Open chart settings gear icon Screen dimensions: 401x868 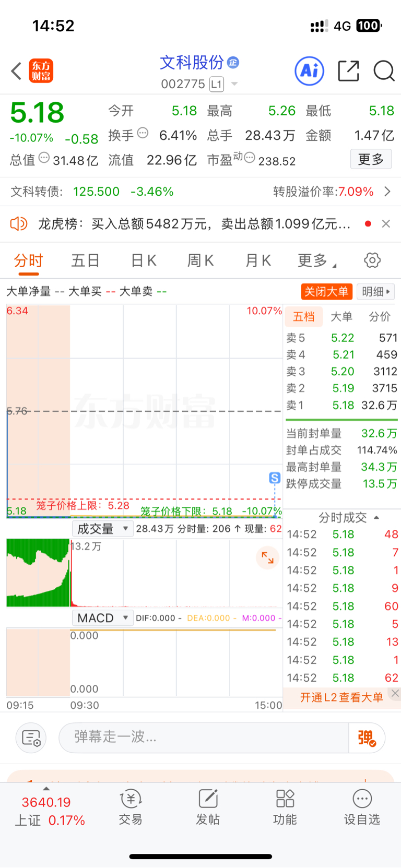[372, 260]
